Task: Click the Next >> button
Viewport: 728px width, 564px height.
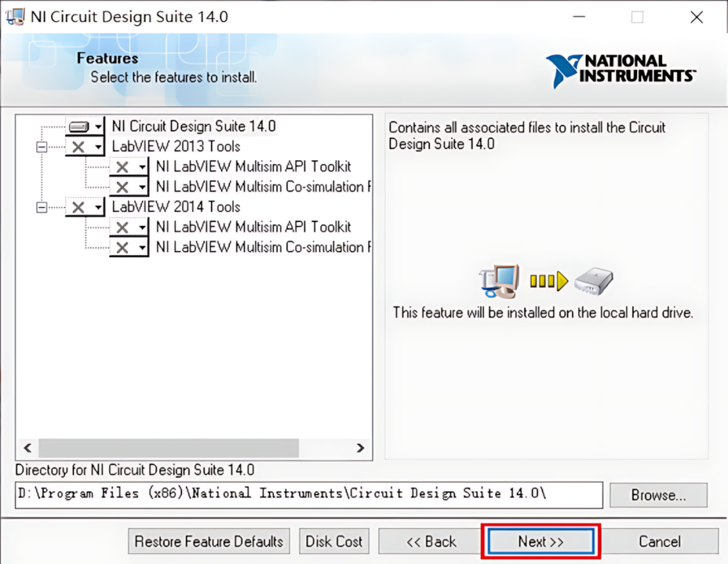Action: click(541, 541)
